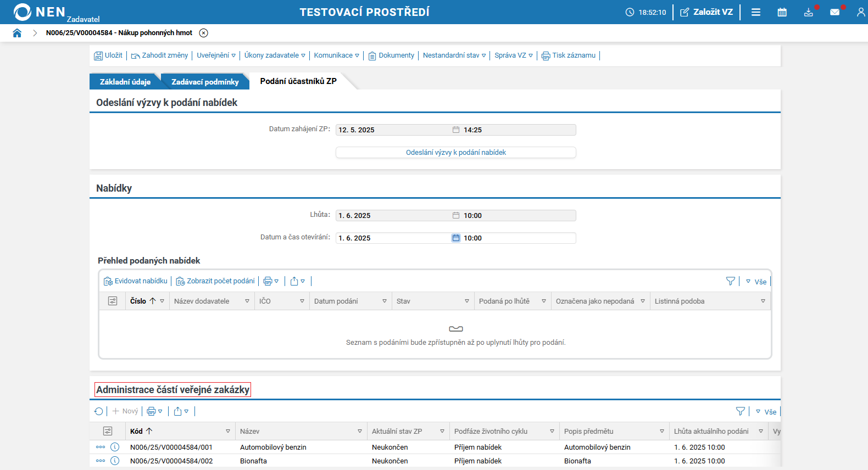Show info for N006/25/V00004584/001

pyautogui.click(x=115, y=447)
